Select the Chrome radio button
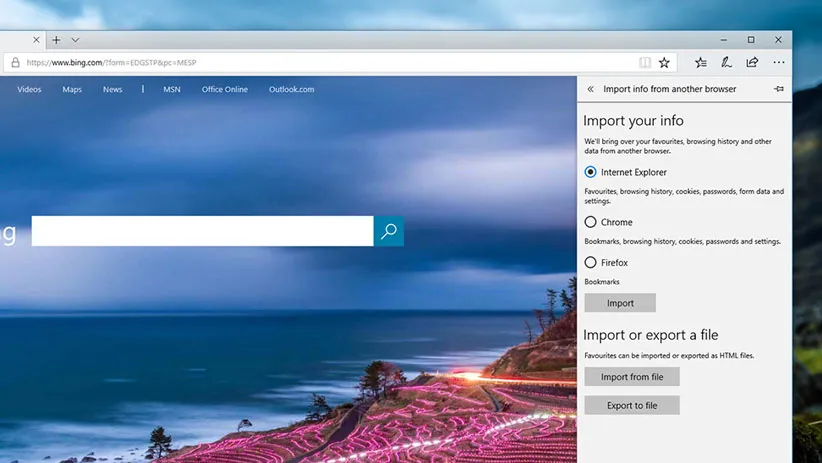The height and width of the screenshot is (463, 822). tap(591, 222)
